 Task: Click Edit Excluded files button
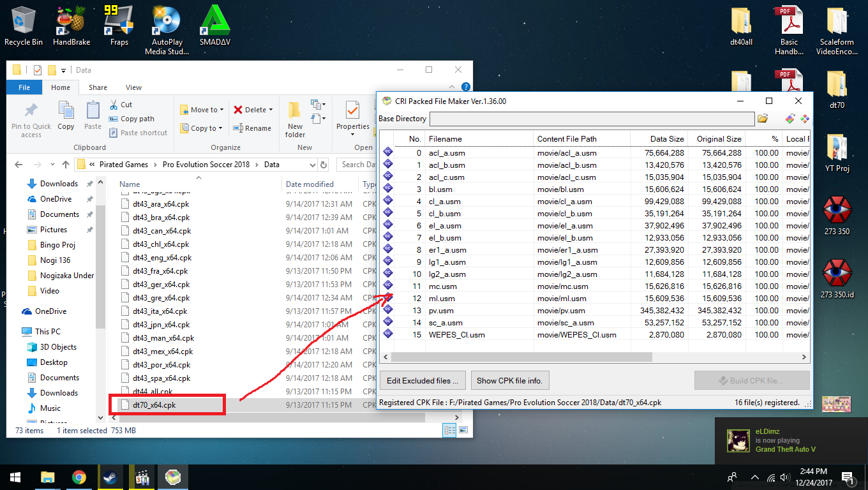[423, 381]
